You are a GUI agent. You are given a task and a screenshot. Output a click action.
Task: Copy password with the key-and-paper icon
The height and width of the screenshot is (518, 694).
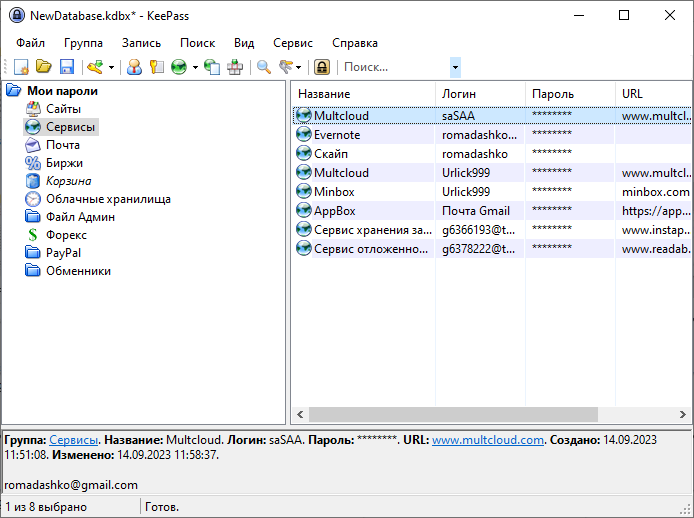(157, 67)
